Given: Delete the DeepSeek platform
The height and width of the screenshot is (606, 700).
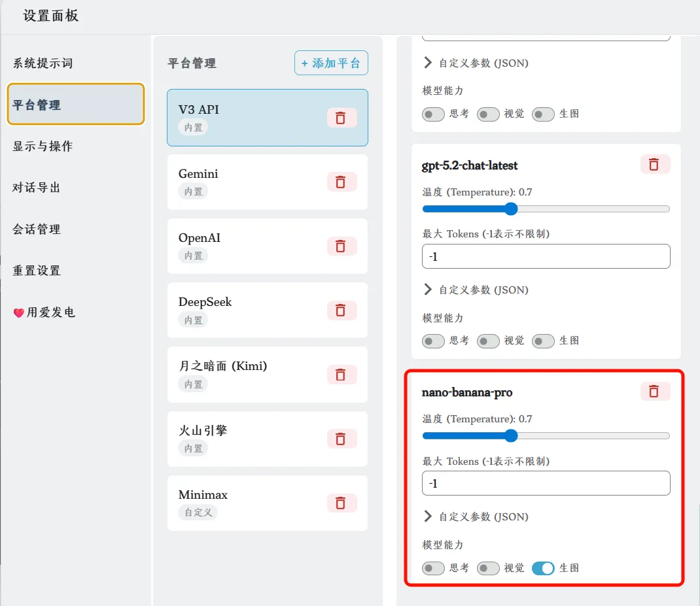Looking at the screenshot, I should pos(341,310).
